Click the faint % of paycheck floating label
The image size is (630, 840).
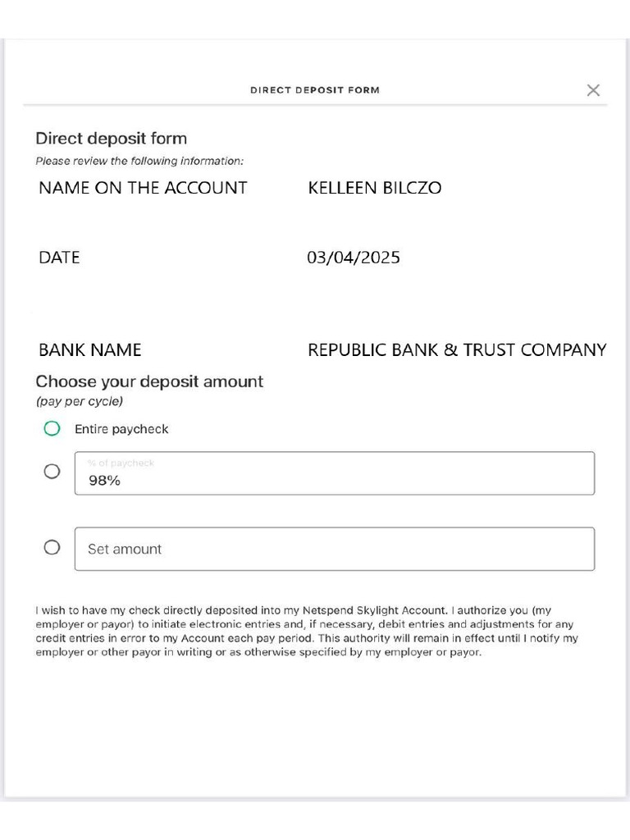[121, 463]
